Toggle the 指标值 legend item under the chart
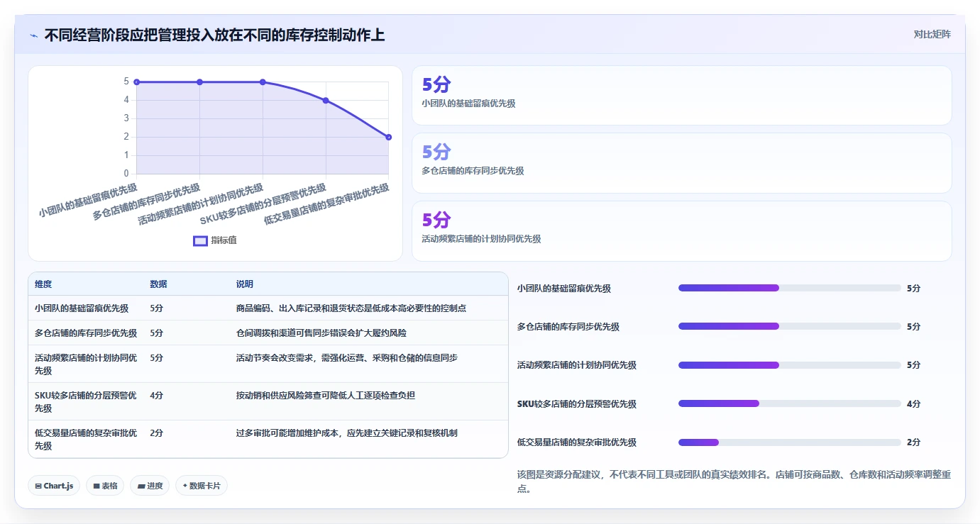Screen dimensions: 980x524 [x=215, y=240]
